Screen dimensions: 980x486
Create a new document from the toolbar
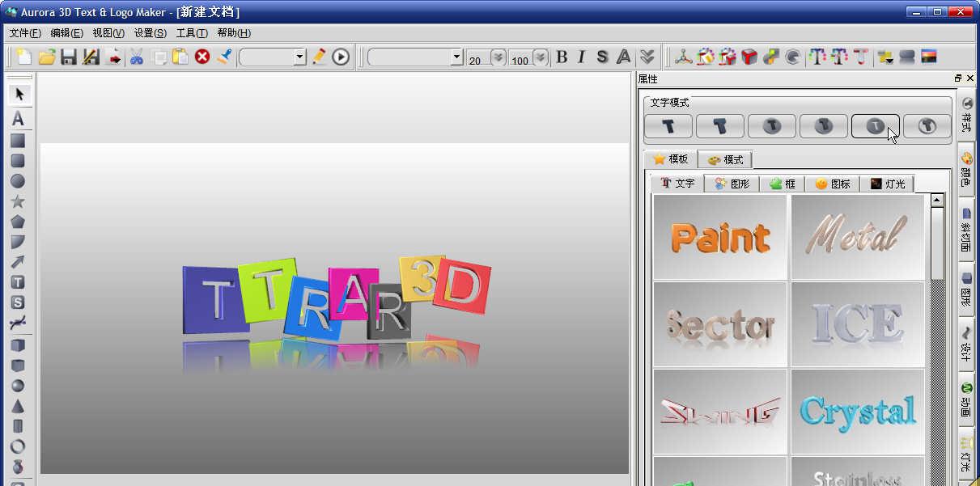25,57
